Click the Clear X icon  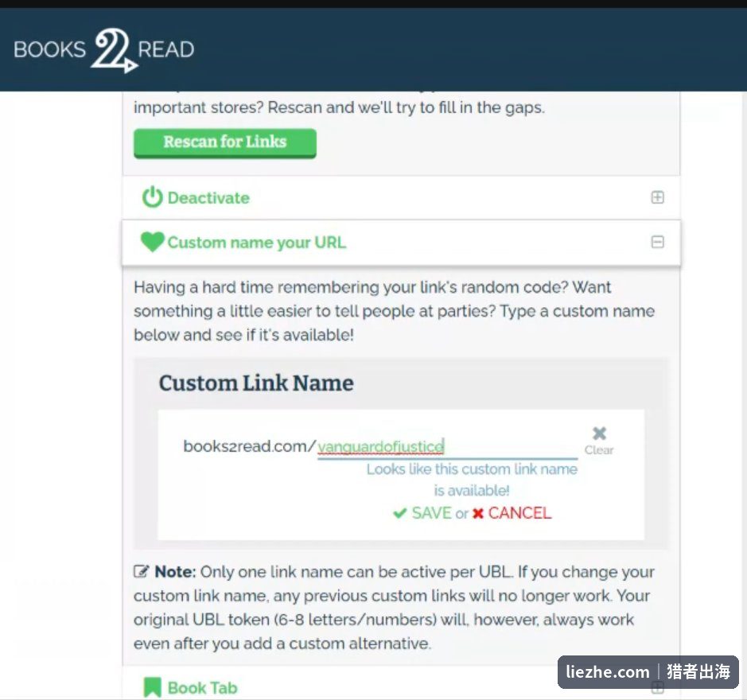coord(599,434)
